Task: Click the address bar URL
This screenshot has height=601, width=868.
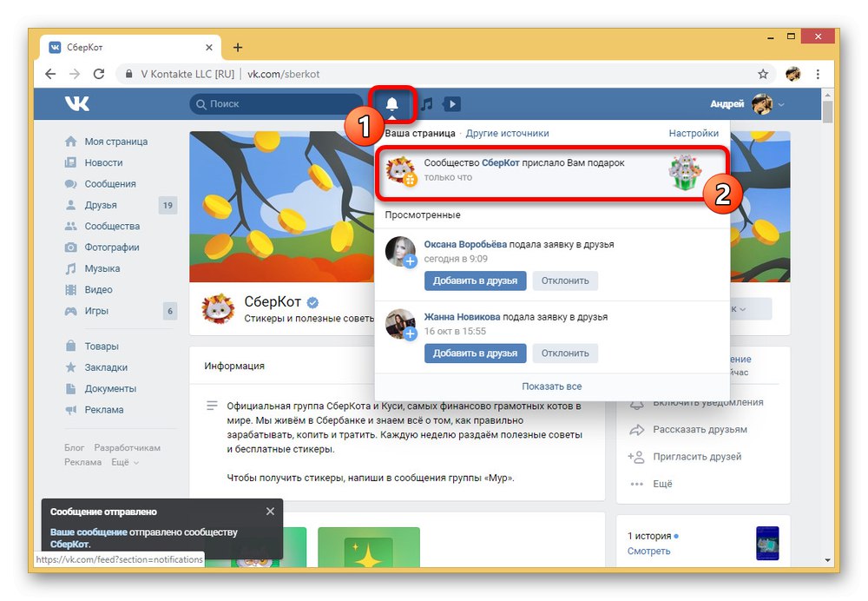Action: click(284, 74)
